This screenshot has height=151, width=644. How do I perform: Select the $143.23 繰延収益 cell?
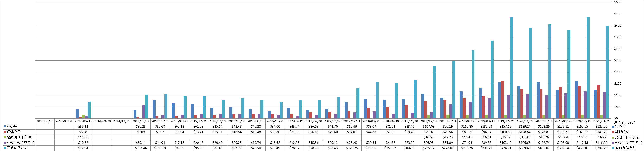pos(601,132)
